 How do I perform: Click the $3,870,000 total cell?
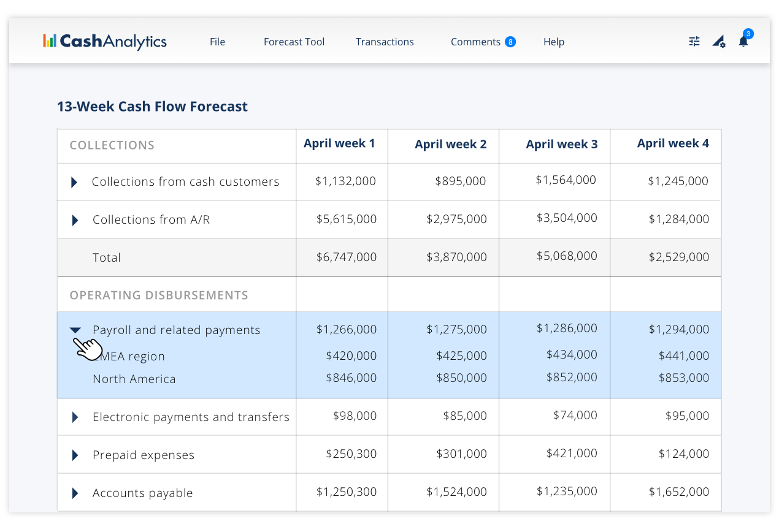coord(457,257)
